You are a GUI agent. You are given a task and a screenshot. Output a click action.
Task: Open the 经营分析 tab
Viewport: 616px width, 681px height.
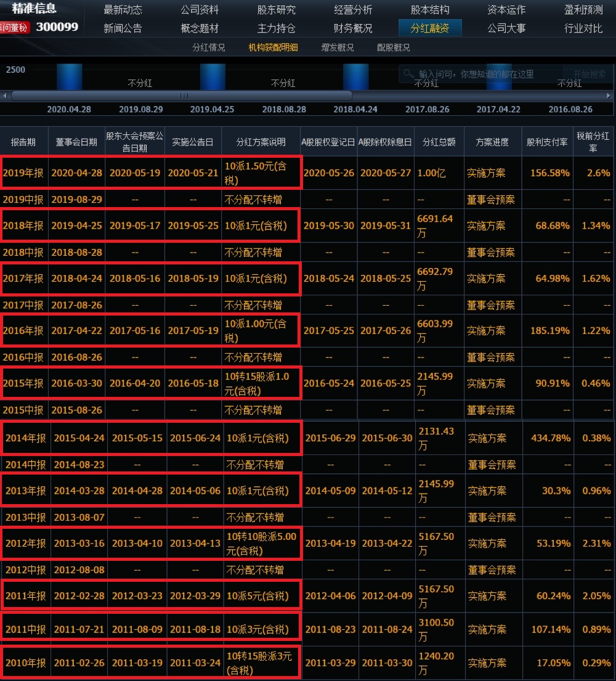353,10
